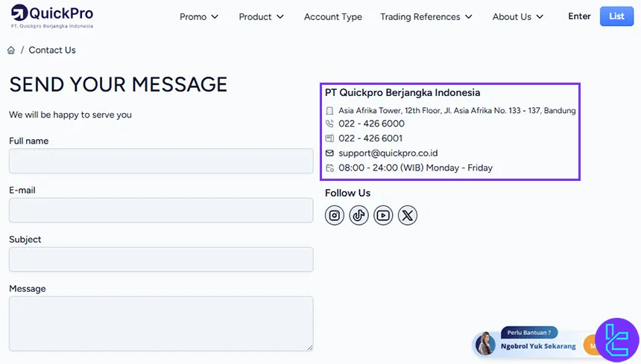641x364 pixels.
Task: Expand the Promo dropdown menu
Action: pyautogui.click(x=199, y=16)
